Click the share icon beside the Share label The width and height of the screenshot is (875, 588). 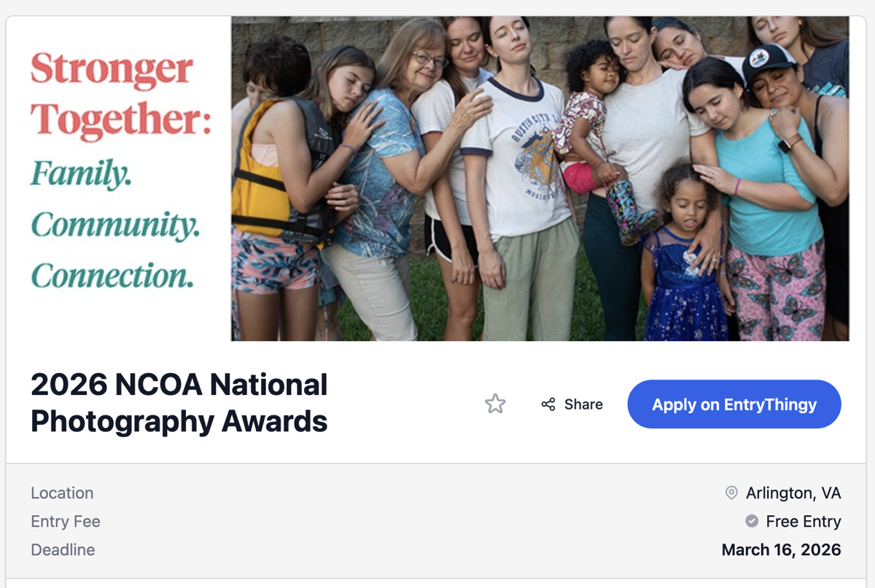click(x=548, y=404)
